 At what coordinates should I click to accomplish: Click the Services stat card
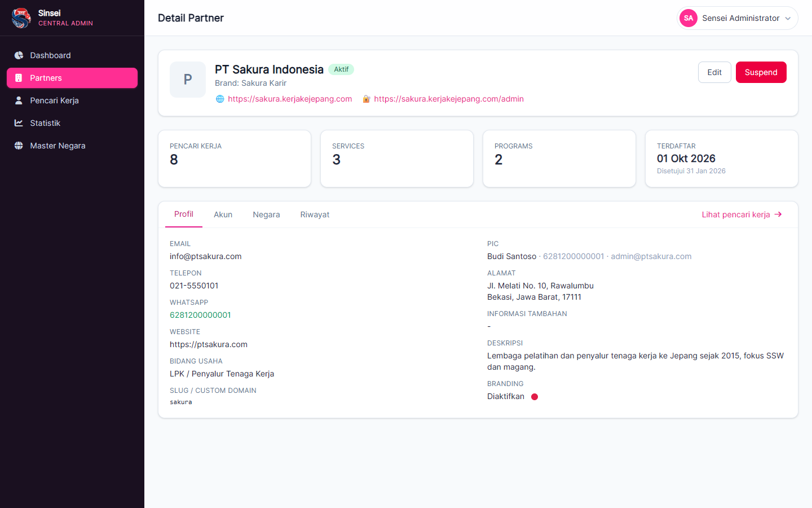coord(397,159)
